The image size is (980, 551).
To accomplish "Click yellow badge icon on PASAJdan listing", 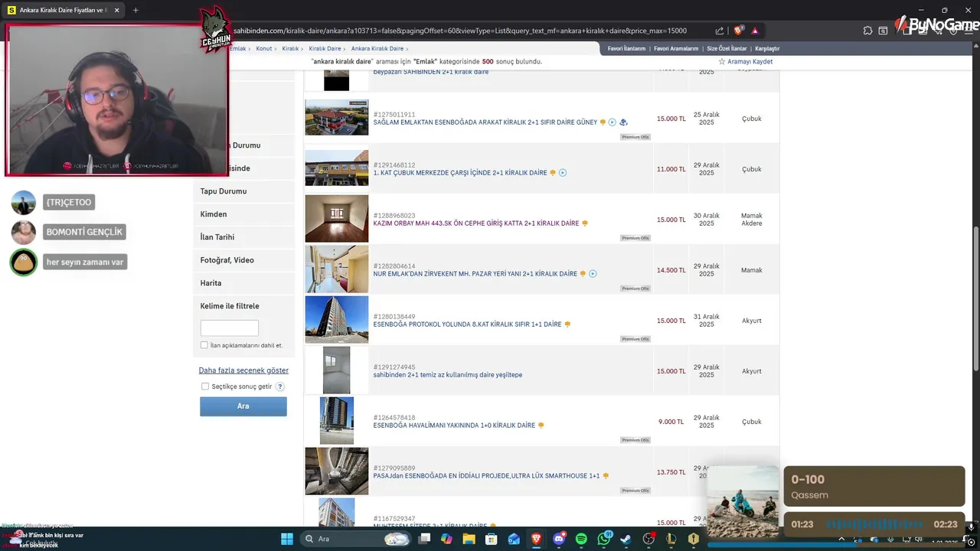I will point(606,476).
